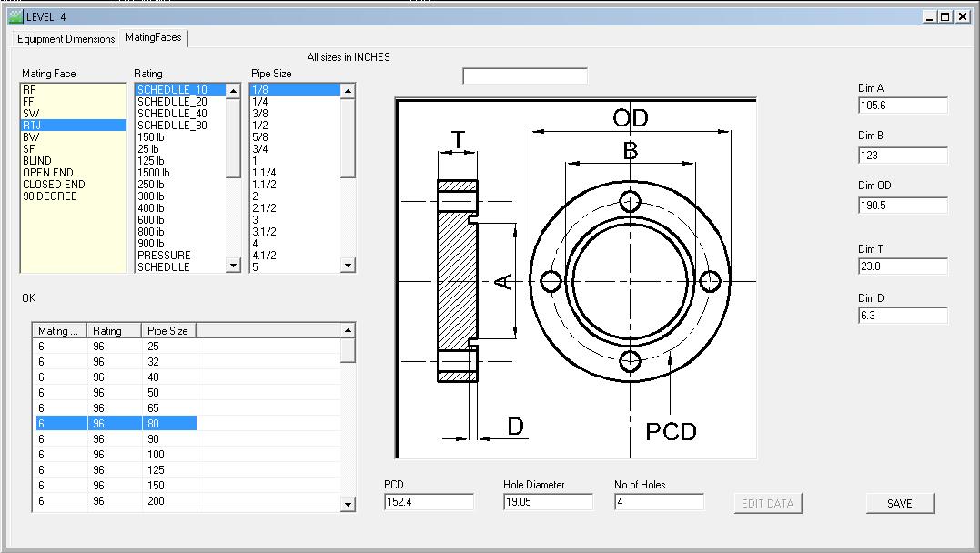
Task: Select RTJ mating face entry
Action: [x=74, y=125]
